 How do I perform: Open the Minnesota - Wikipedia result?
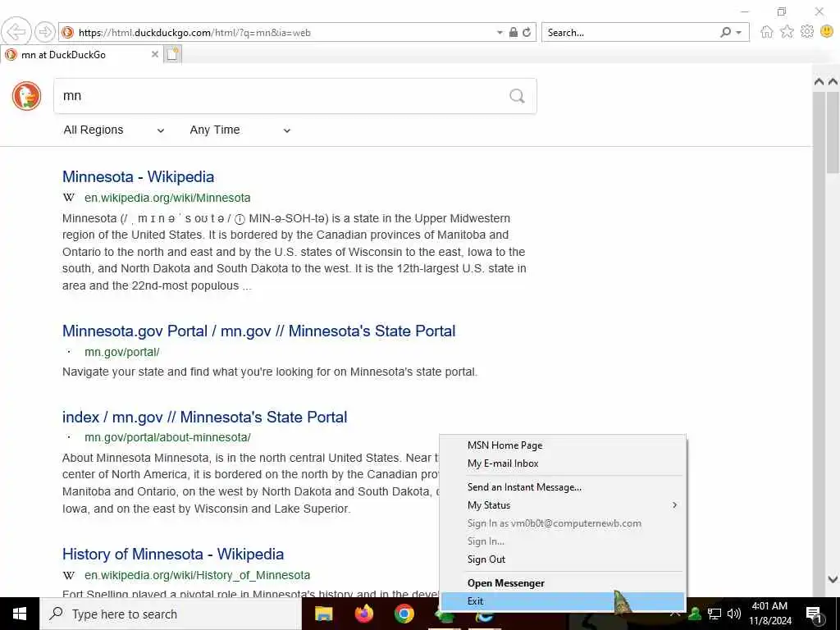coord(138,177)
